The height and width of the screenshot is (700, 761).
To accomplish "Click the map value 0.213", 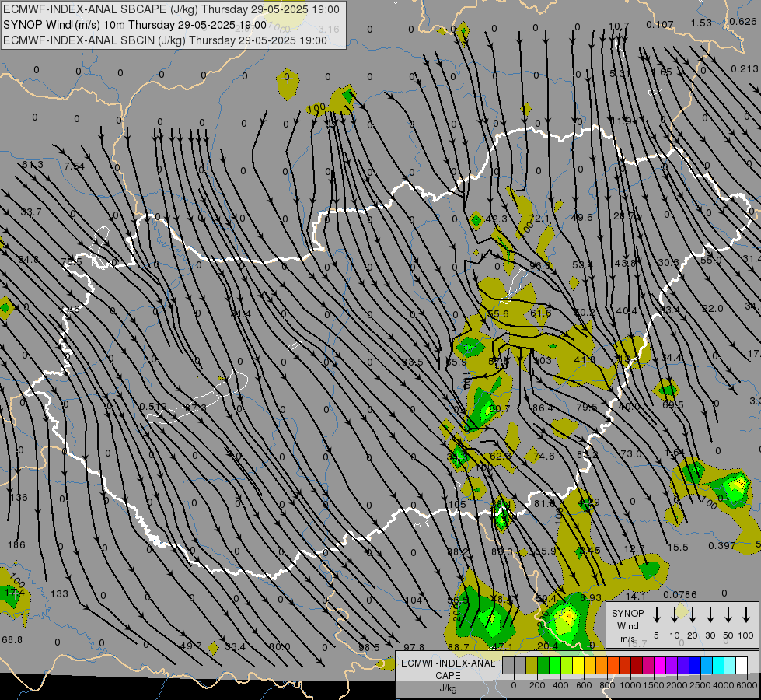I will click(x=745, y=69).
